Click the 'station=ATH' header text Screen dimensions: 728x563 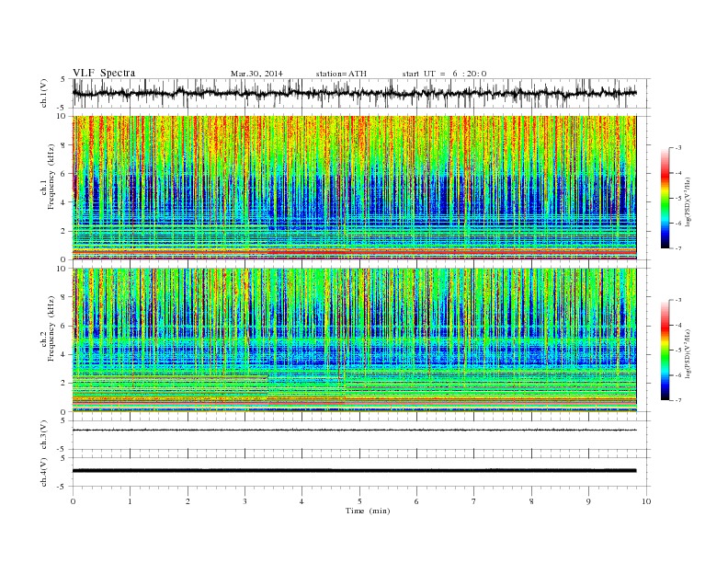coord(341,74)
